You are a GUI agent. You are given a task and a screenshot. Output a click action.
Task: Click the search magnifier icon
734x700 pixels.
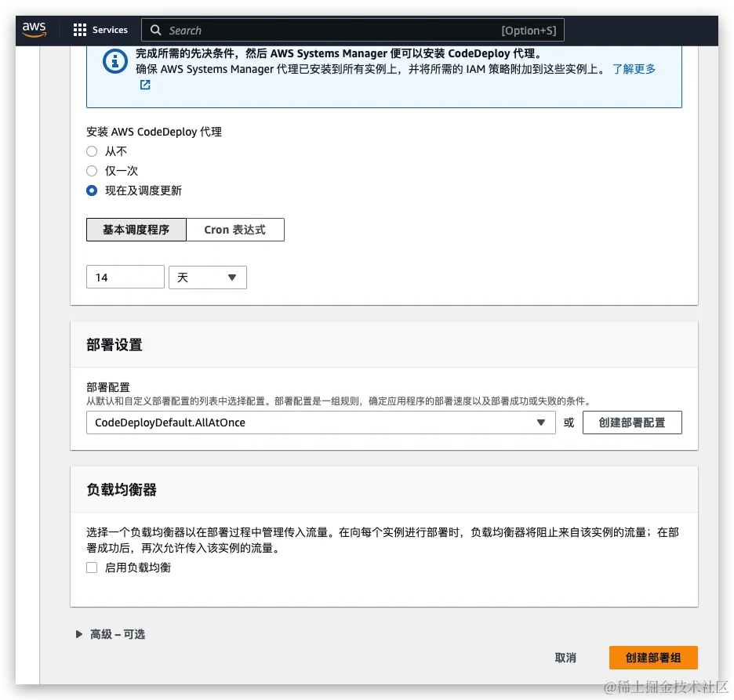pos(155,31)
